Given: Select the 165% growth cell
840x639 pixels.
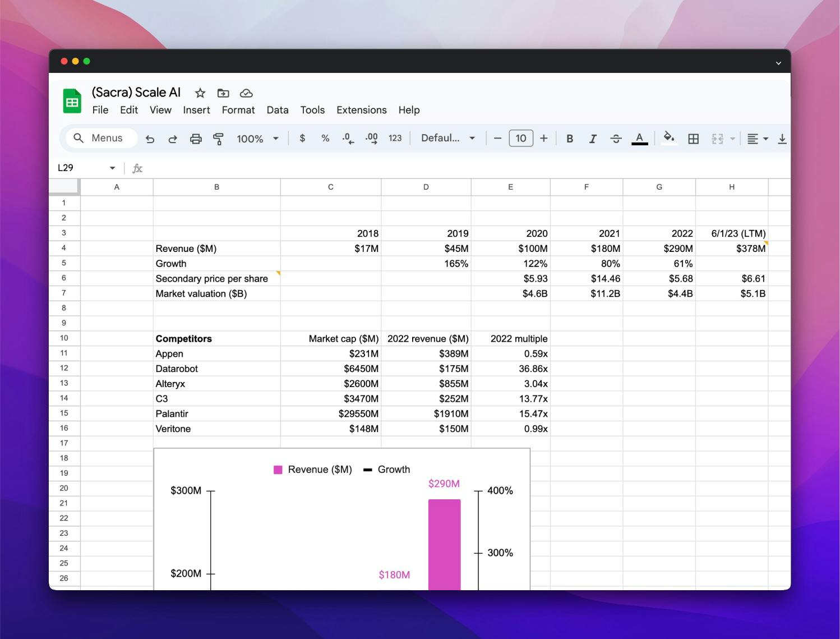Looking at the screenshot, I should point(426,264).
